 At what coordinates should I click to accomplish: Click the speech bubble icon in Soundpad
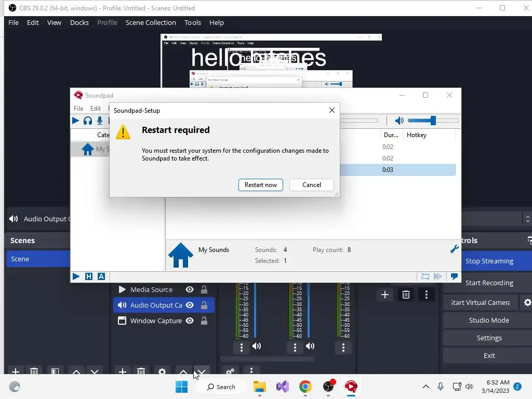coord(454,276)
